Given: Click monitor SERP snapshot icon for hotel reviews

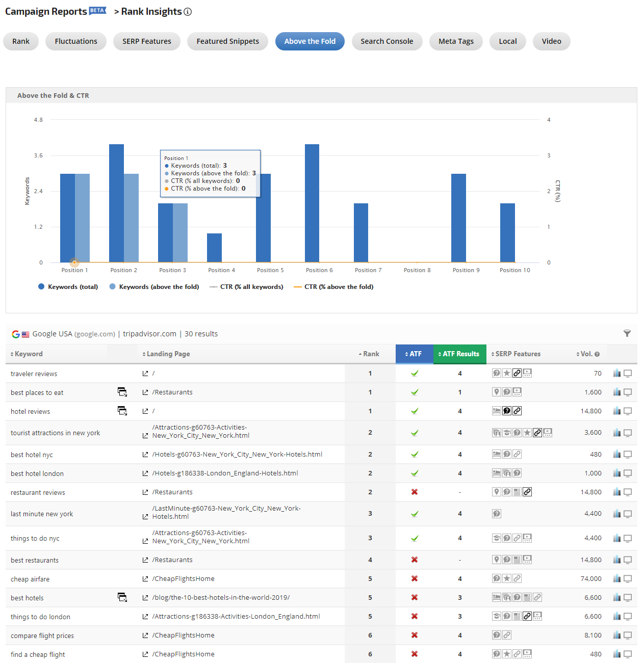Looking at the screenshot, I should 628,411.
